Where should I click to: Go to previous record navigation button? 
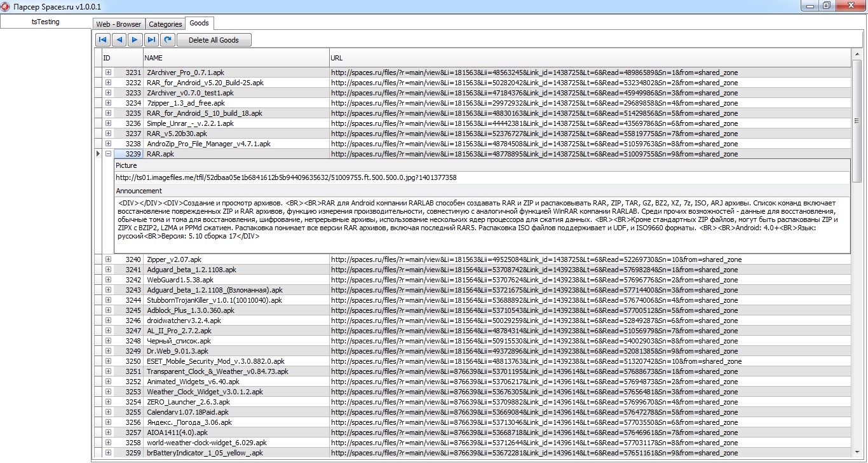point(119,40)
